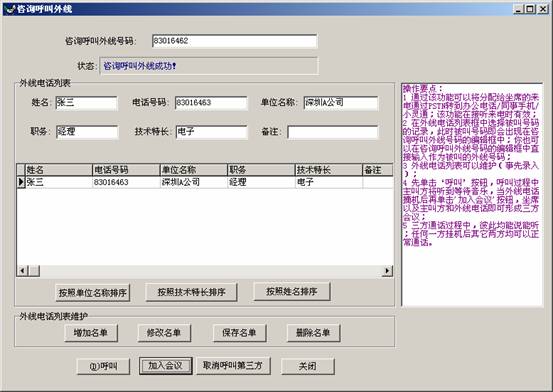Click the 加入会议 button
The height and width of the screenshot is (392, 553).
click(x=165, y=366)
